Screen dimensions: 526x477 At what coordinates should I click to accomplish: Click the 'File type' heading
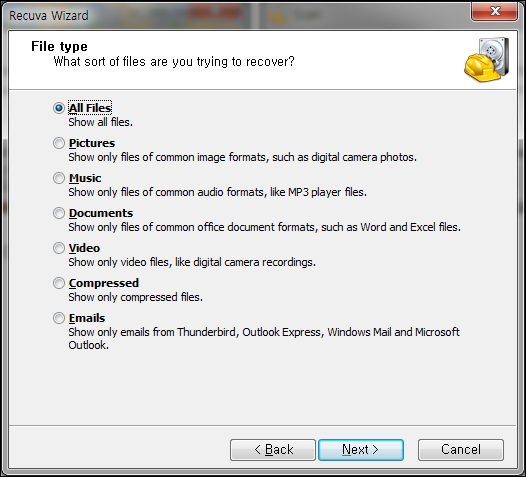coord(59,46)
